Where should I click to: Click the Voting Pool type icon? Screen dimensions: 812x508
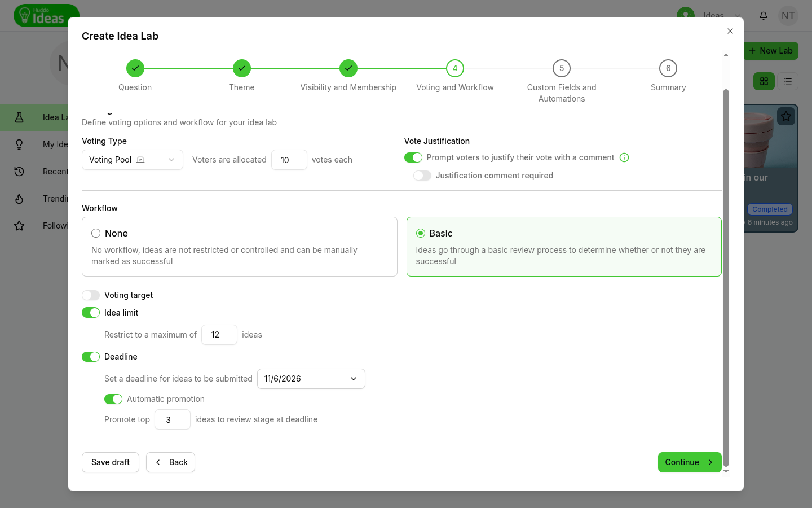point(141,160)
